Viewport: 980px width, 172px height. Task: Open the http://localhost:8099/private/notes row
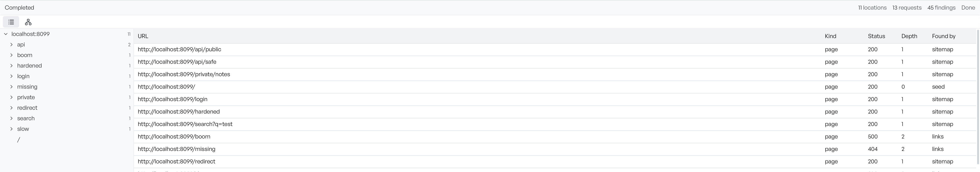[555, 74]
